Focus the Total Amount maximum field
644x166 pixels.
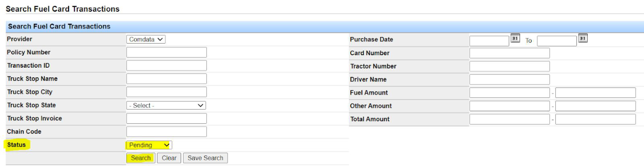click(595, 119)
